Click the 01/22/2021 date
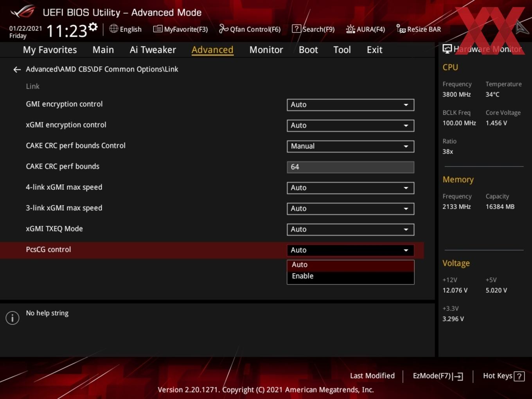This screenshot has width=532, height=399. [25, 29]
